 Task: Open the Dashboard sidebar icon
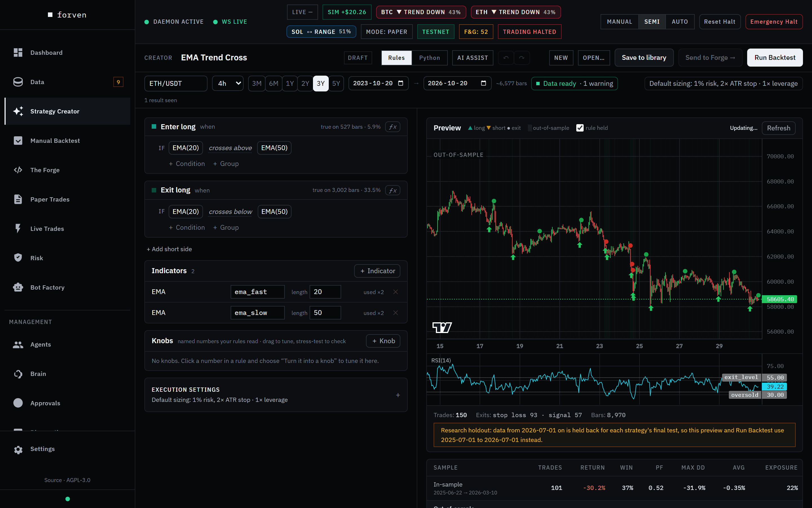18,52
